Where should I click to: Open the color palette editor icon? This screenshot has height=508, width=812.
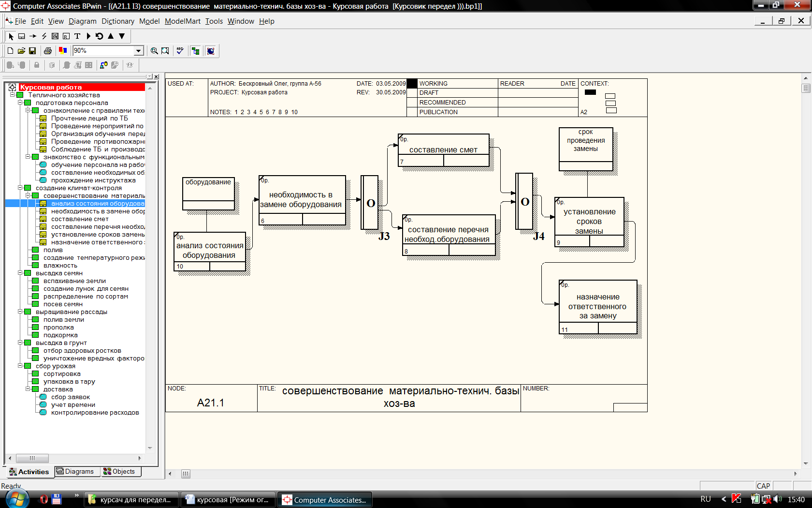click(63, 51)
